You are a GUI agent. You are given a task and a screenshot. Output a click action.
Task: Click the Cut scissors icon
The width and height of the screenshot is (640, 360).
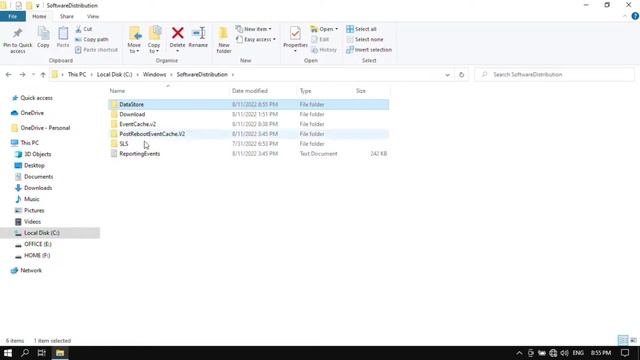[78, 29]
